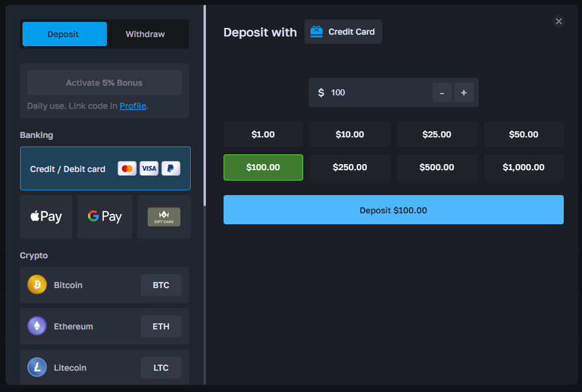This screenshot has height=392, width=582.
Task: Decrease deposit amount with minus button
Action: point(442,92)
